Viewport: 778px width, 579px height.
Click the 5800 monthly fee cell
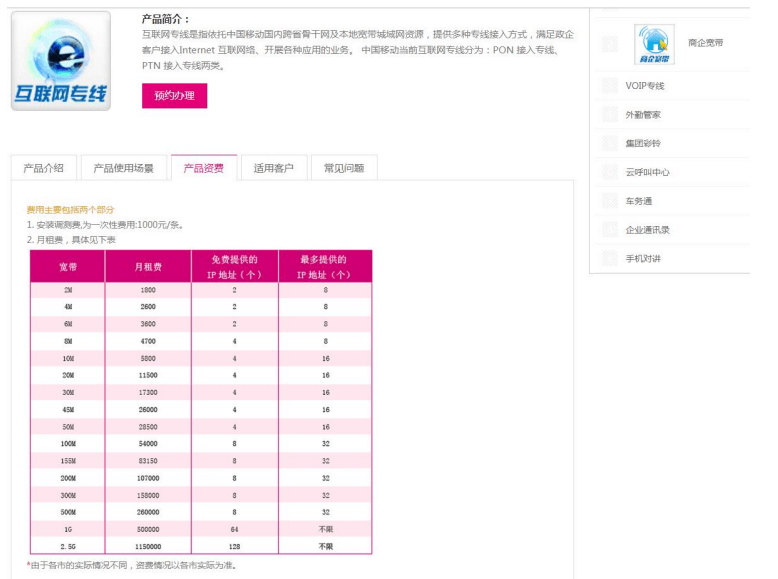point(148,358)
